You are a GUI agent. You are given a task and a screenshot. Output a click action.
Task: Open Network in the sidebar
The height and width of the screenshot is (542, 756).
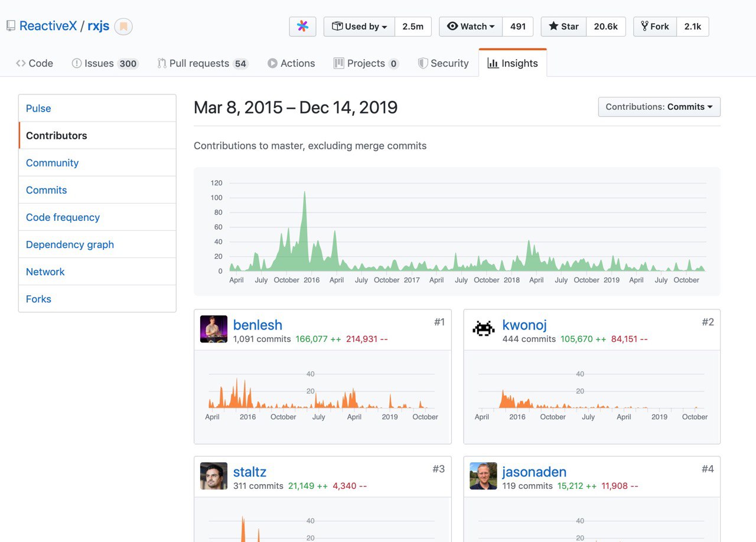click(x=97, y=271)
